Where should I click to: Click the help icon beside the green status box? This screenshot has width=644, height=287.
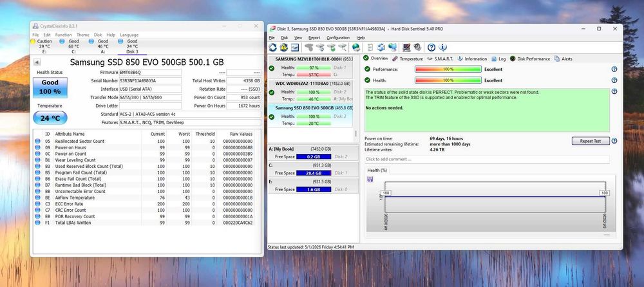tap(614, 91)
